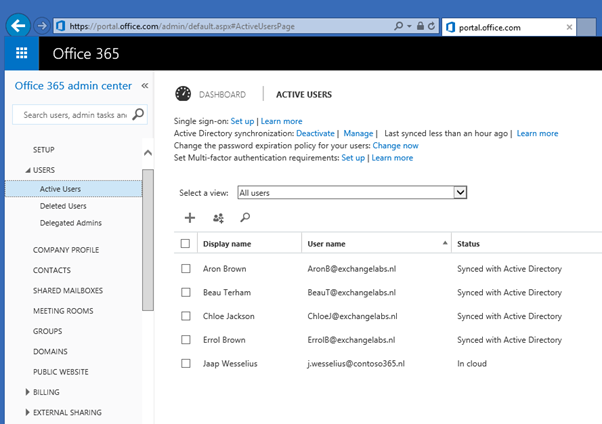The width and height of the screenshot is (602, 424).
Task: Click the sidebar search magnifier icon
Action: click(138, 115)
